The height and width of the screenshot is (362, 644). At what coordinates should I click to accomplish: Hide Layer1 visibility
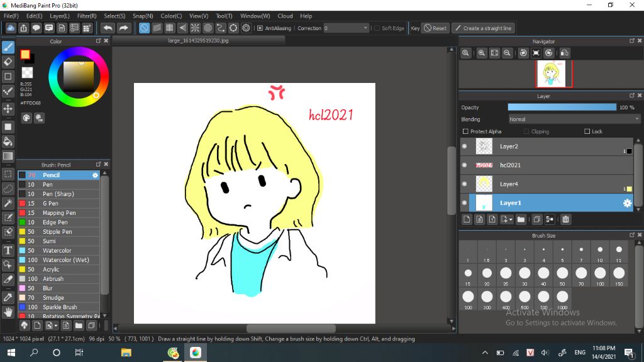(x=465, y=203)
